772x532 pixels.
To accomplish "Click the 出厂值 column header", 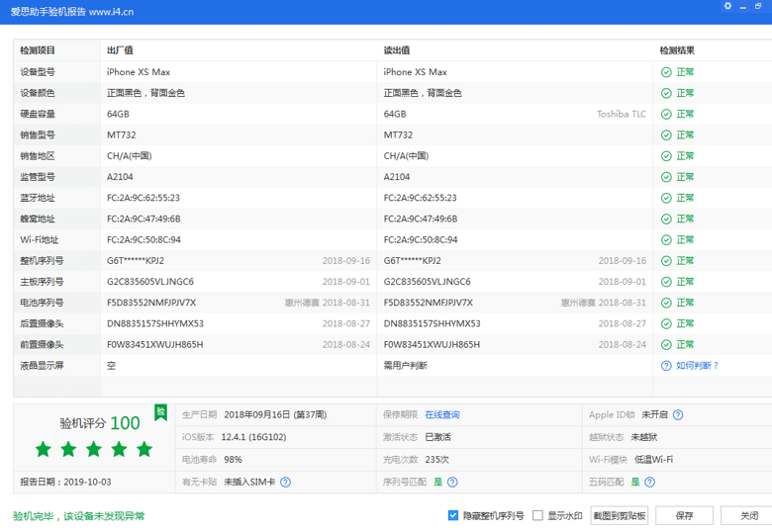I will tap(120, 50).
